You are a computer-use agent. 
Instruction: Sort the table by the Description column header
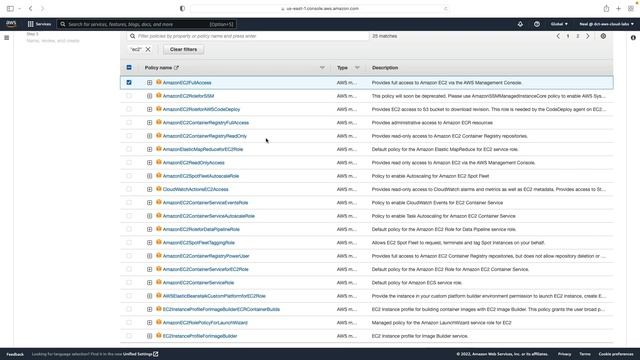pos(385,68)
